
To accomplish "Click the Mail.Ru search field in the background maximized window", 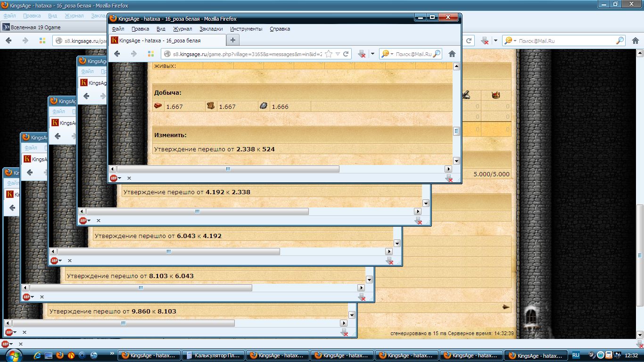I will [566, 41].
